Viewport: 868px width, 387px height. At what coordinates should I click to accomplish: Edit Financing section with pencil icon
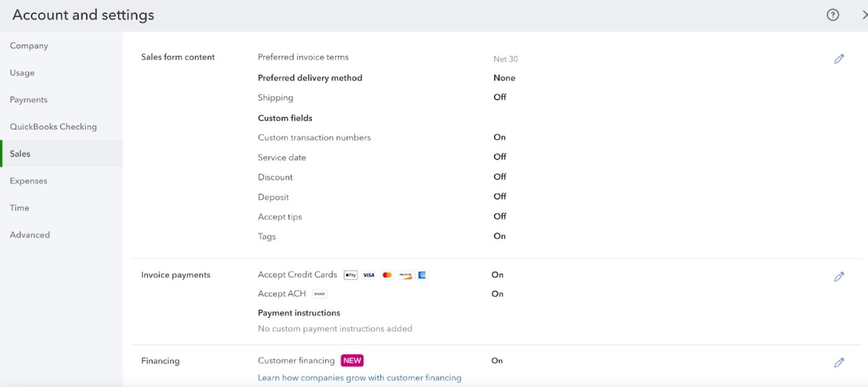pyautogui.click(x=839, y=362)
